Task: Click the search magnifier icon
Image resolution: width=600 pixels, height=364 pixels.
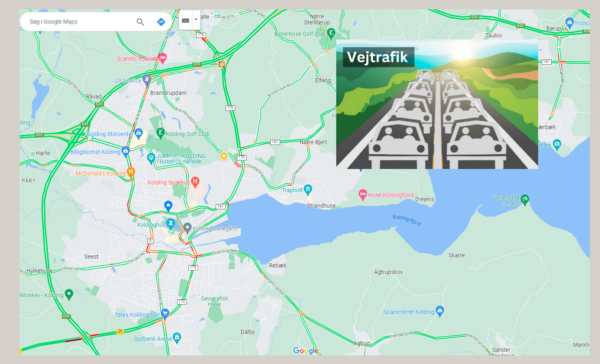Action: click(140, 22)
